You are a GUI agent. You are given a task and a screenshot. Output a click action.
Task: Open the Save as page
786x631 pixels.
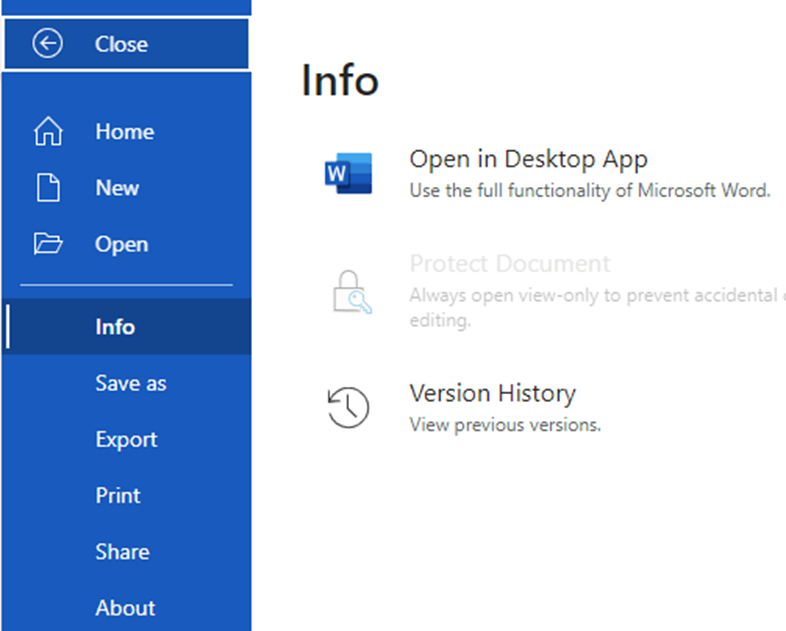131,383
